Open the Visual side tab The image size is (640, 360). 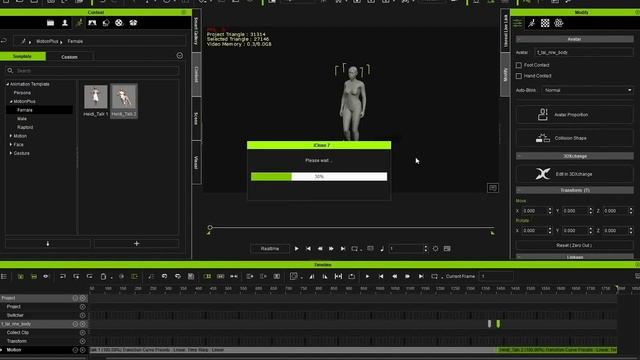pyautogui.click(x=196, y=162)
